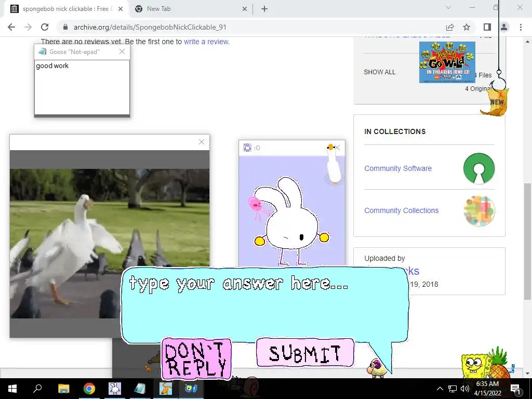Click the address bar URL
The height and width of the screenshot is (399, 532).
[x=150, y=27]
